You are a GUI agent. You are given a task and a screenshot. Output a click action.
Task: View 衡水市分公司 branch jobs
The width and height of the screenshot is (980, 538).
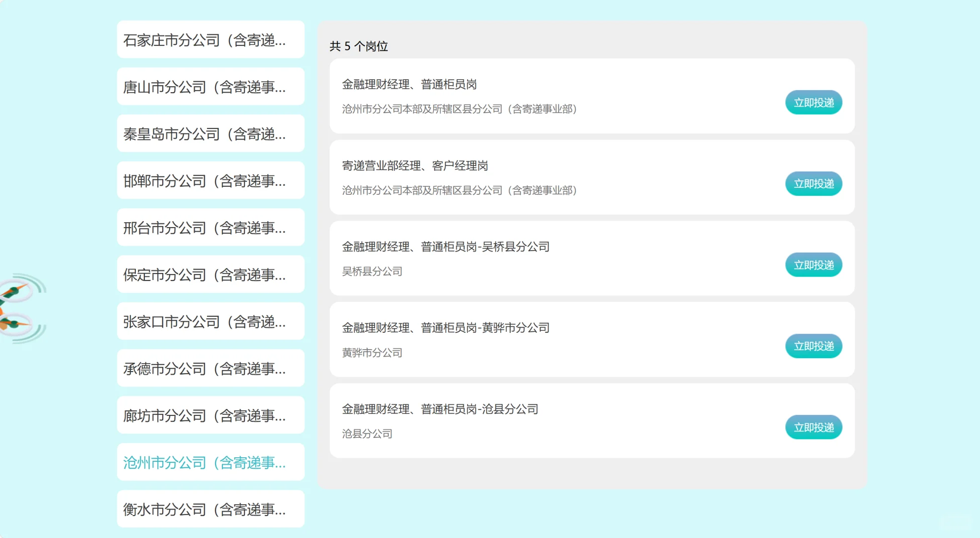pyautogui.click(x=210, y=509)
